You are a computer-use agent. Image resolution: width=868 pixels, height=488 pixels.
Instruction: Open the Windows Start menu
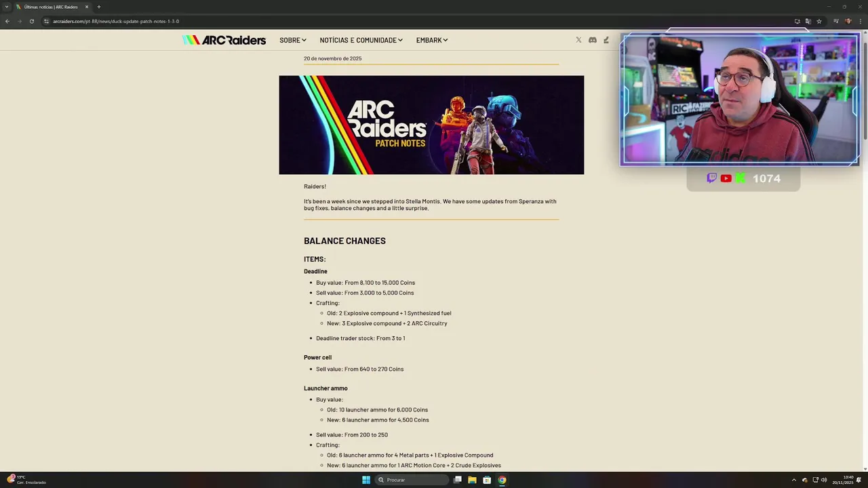click(x=366, y=480)
